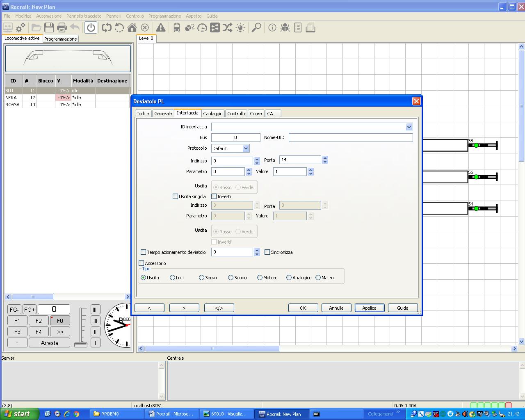Image resolution: width=525 pixels, height=420 pixels.
Task: Click the locomotive train icon
Action: pyautogui.click(x=177, y=27)
